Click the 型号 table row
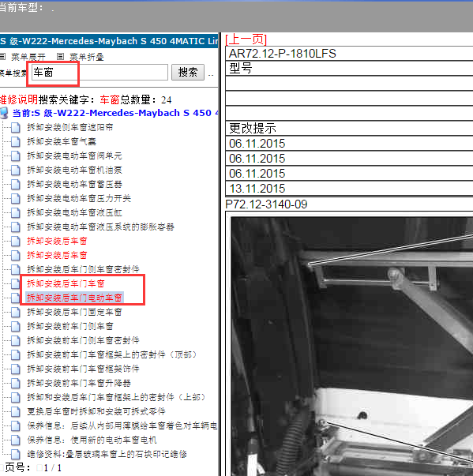Viewport: 473px width, 476px height. (349, 69)
